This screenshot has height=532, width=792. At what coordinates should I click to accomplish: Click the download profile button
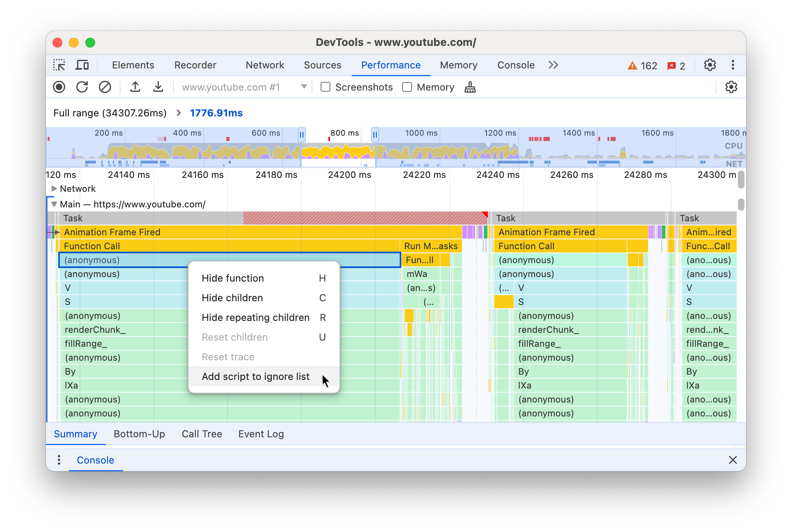tap(156, 87)
